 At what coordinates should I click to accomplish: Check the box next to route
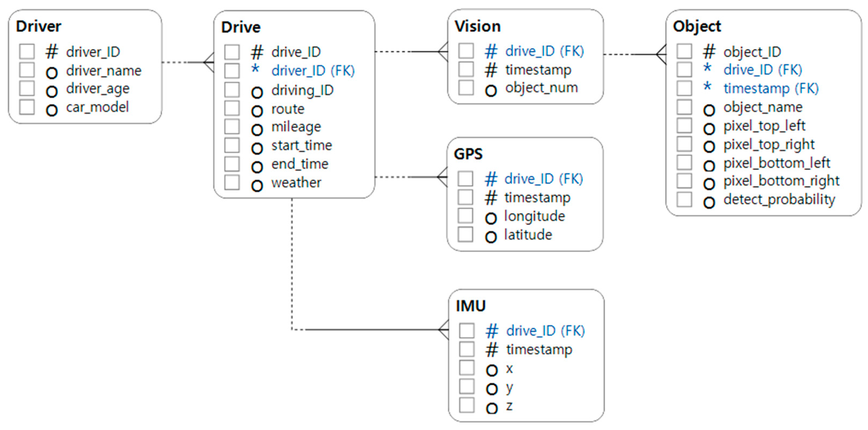(x=232, y=108)
